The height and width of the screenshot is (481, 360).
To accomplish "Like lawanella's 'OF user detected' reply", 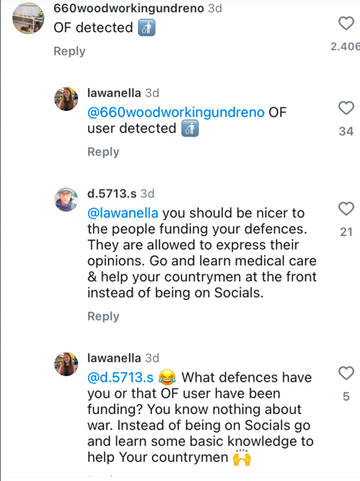I will pyautogui.click(x=346, y=108).
